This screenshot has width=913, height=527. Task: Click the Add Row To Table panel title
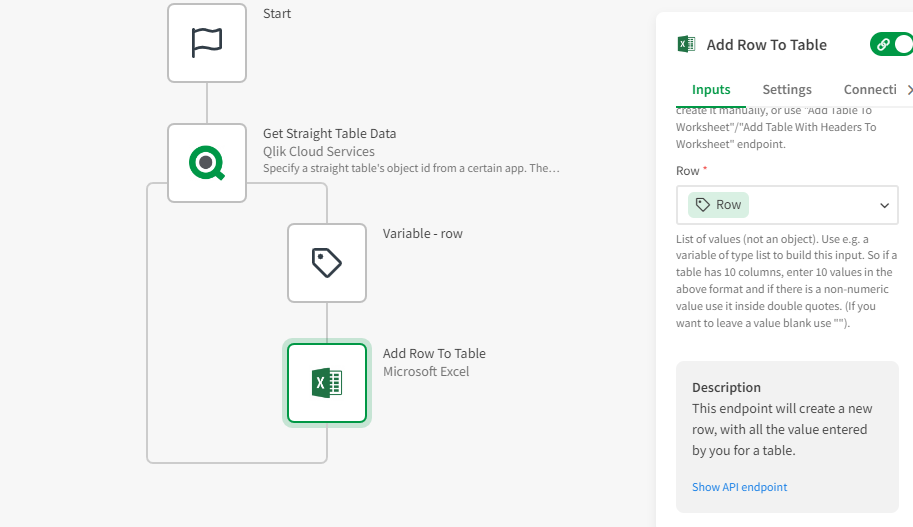[766, 44]
